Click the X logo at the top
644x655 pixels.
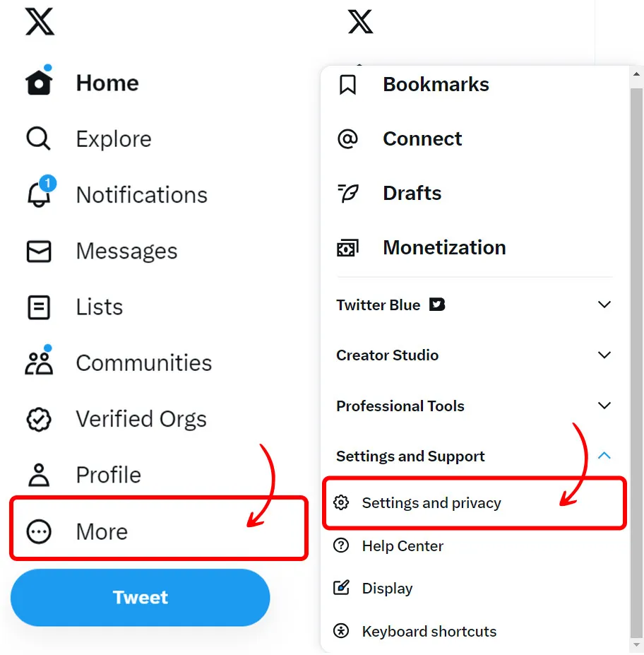click(39, 22)
